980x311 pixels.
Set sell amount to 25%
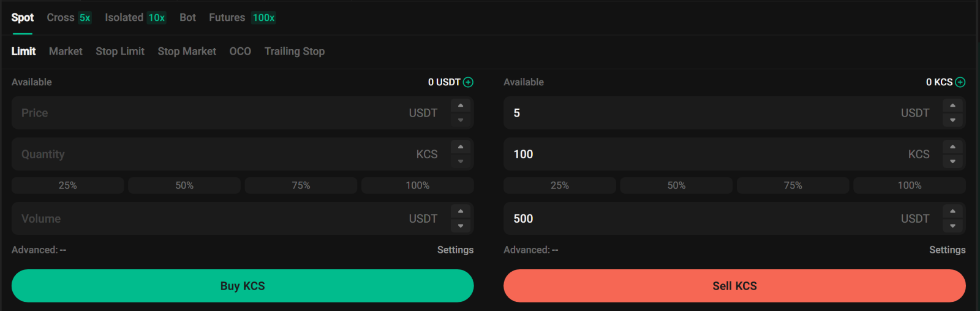560,185
